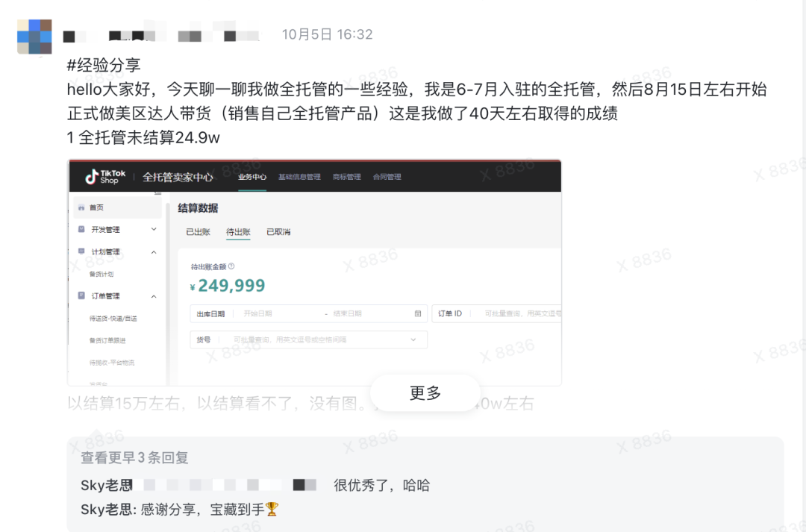The width and height of the screenshot is (806, 532).
Task: Select the 备货计划 item under 计划管理
Action: point(101,274)
